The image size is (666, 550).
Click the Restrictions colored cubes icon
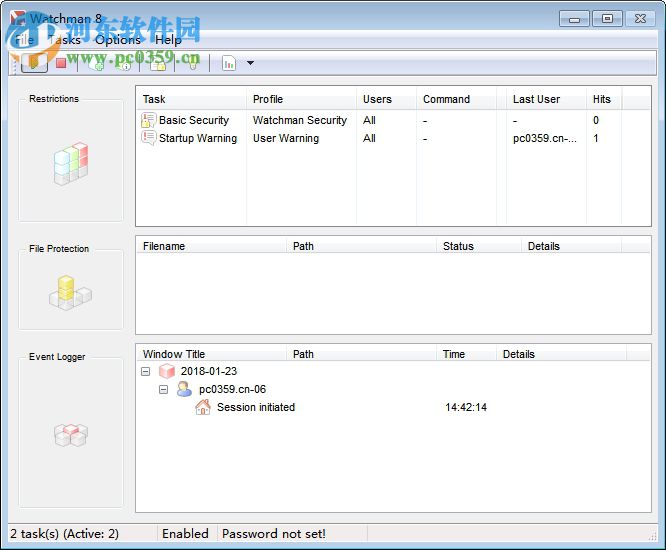71,164
